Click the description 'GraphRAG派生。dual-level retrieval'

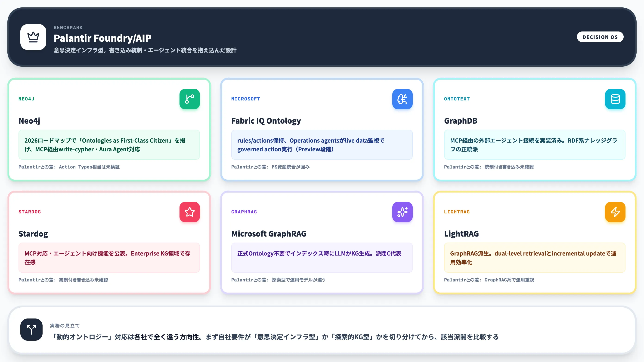(x=535, y=257)
